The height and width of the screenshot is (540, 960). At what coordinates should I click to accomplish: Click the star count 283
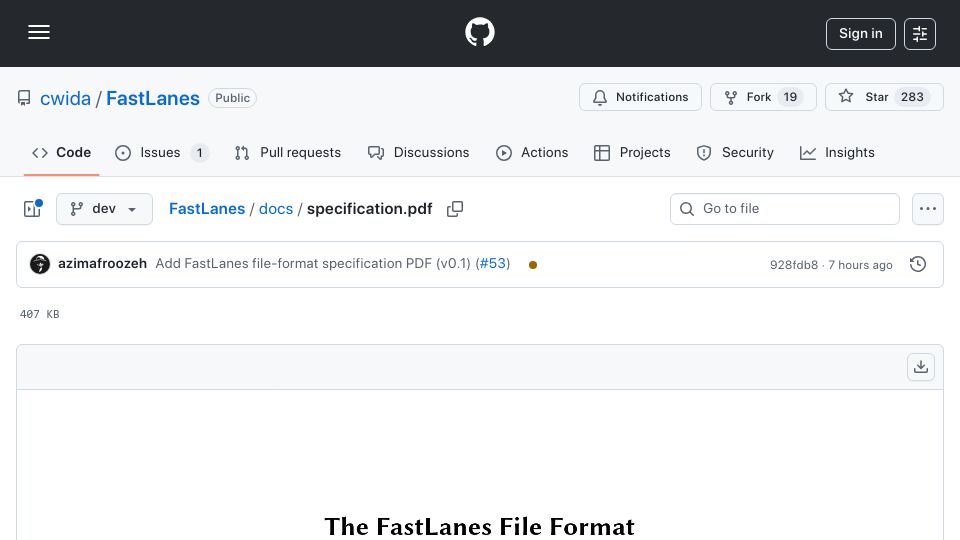[912, 97]
